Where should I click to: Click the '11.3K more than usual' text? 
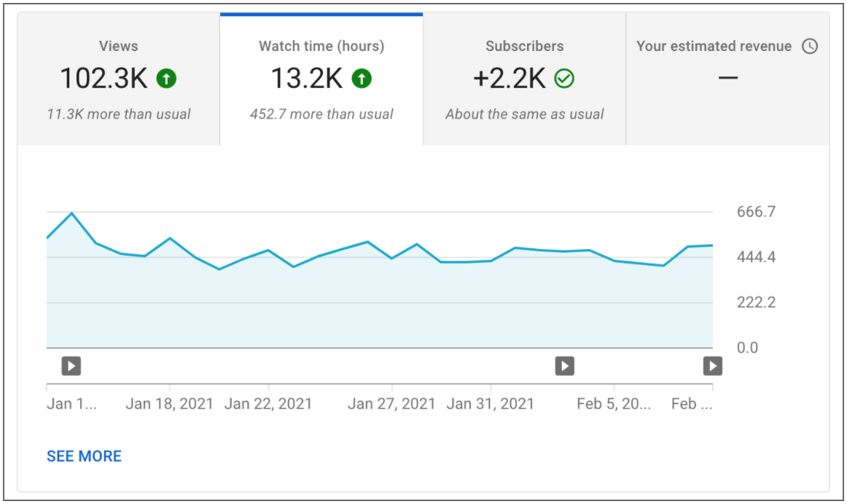[x=118, y=114]
